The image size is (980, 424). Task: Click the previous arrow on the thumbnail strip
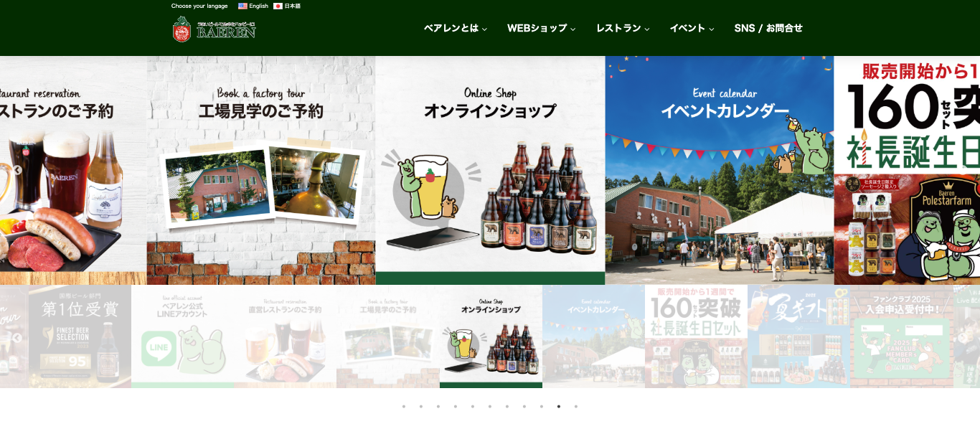(17, 338)
